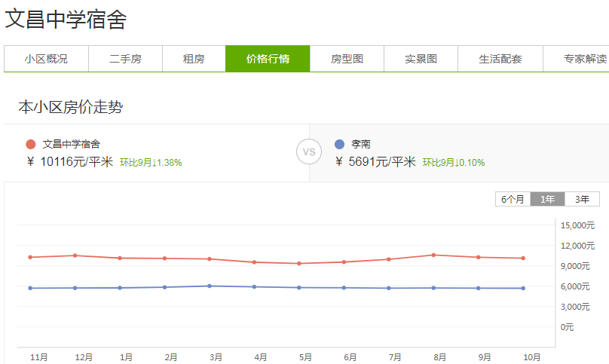Image resolution: width=609 pixels, height=364 pixels.
Task: Select the 6个月 time range
Action: point(513,199)
